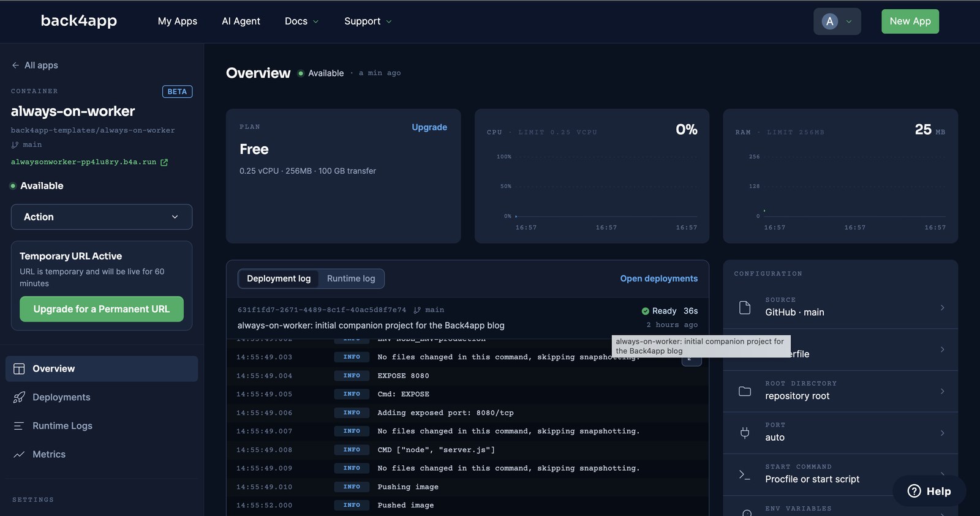Screen dimensions: 980x516
Task: Go to Deployments in sidebar
Action: [x=102, y=397]
